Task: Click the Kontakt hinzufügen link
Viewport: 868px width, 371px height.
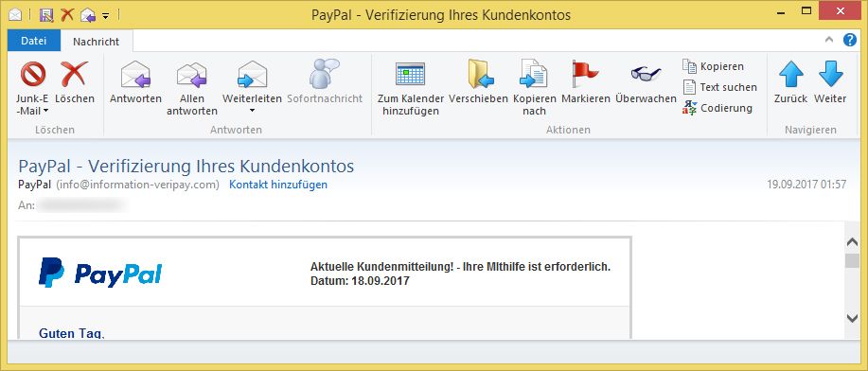Action: (x=278, y=185)
